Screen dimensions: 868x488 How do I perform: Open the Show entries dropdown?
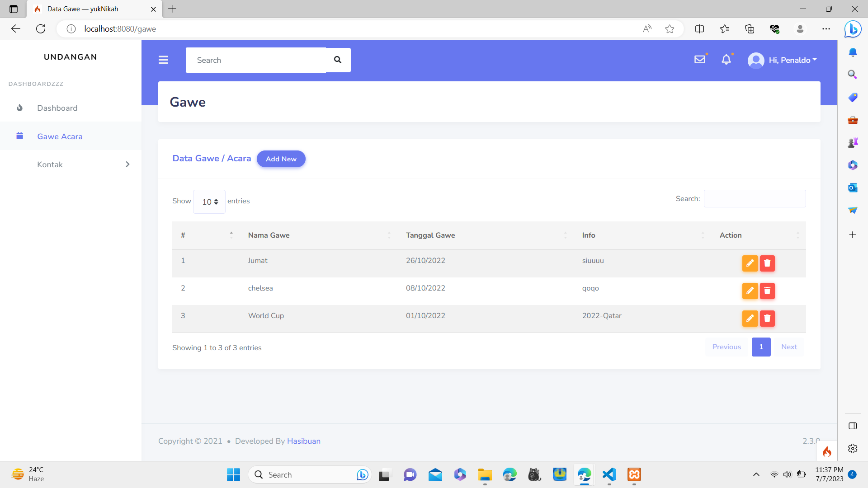(209, 202)
